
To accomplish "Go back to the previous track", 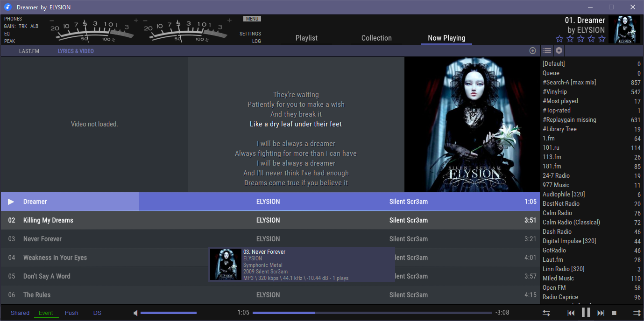I will [x=571, y=313].
